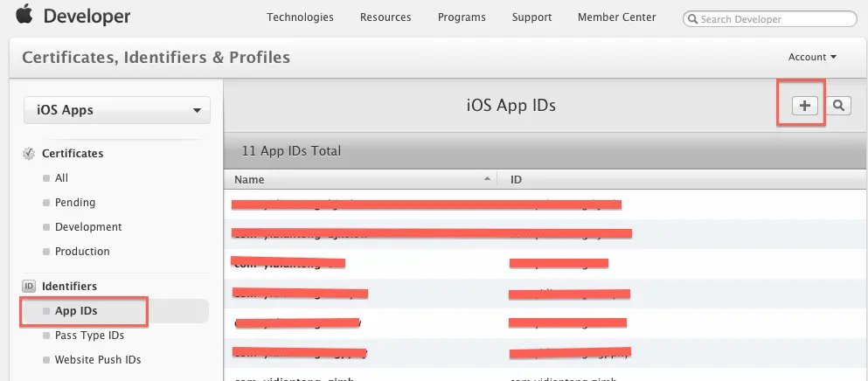Click the Certificates section badge icon
868x381 pixels.
point(29,154)
